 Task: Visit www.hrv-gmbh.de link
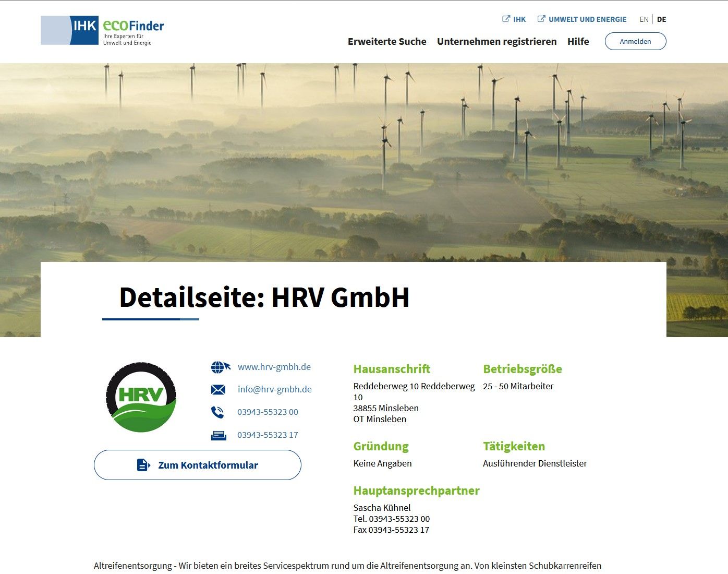(x=274, y=367)
